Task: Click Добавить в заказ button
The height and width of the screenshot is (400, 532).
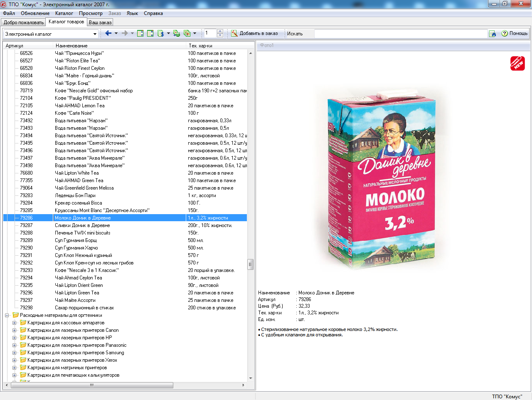Action: [x=254, y=33]
